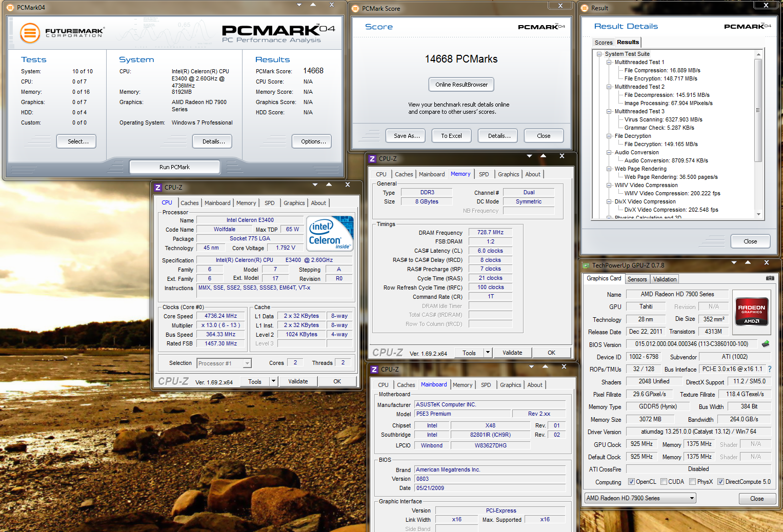Click the Online ResultBrowser button
The height and width of the screenshot is (532, 783).
(x=461, y=85)
